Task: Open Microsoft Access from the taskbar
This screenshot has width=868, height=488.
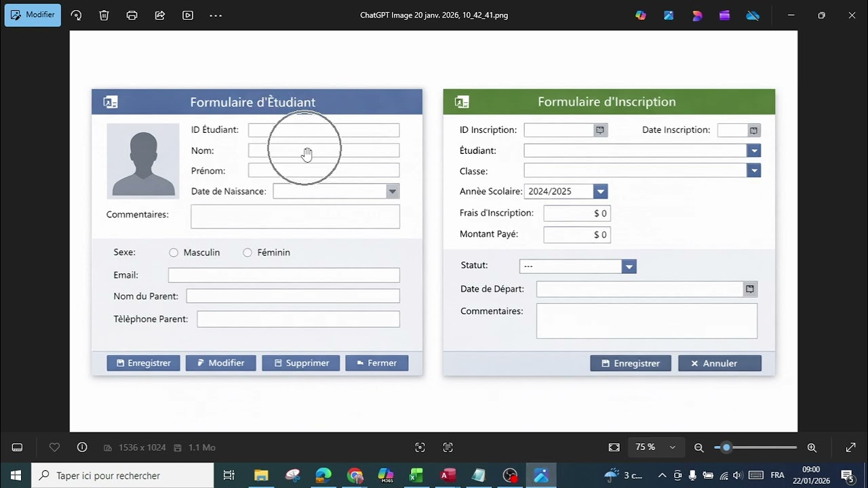Action: [448, 476]
